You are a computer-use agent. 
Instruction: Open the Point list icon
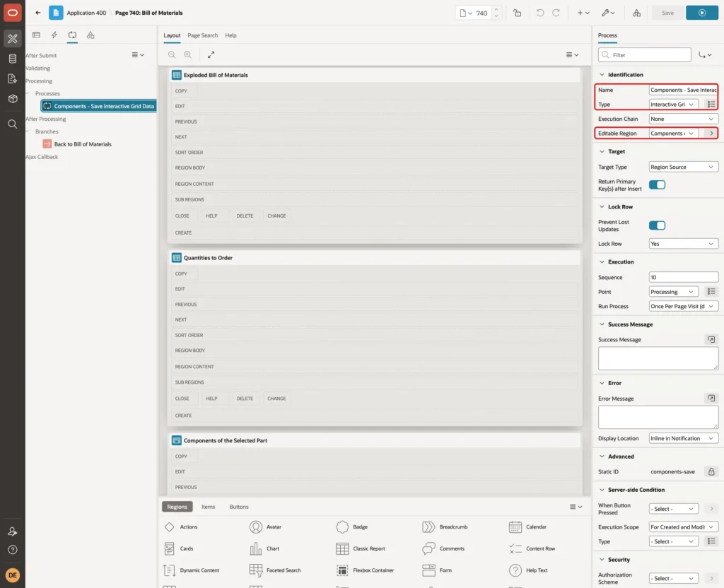(711, 292)
